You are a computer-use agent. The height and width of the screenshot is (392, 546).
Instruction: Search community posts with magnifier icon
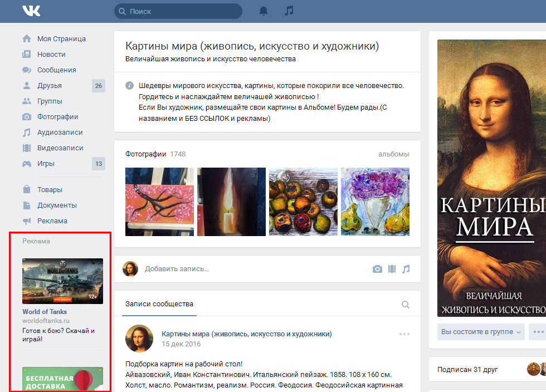point(405,305)
